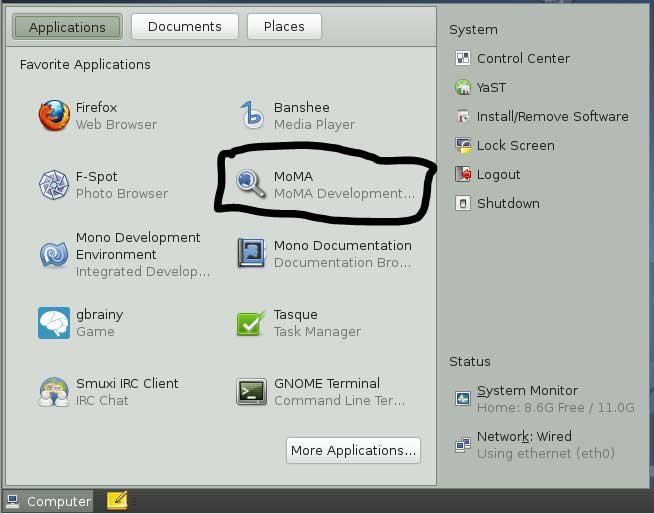Switch to the Places tab
Screen dimensions: 654x514
pos(284,27)
